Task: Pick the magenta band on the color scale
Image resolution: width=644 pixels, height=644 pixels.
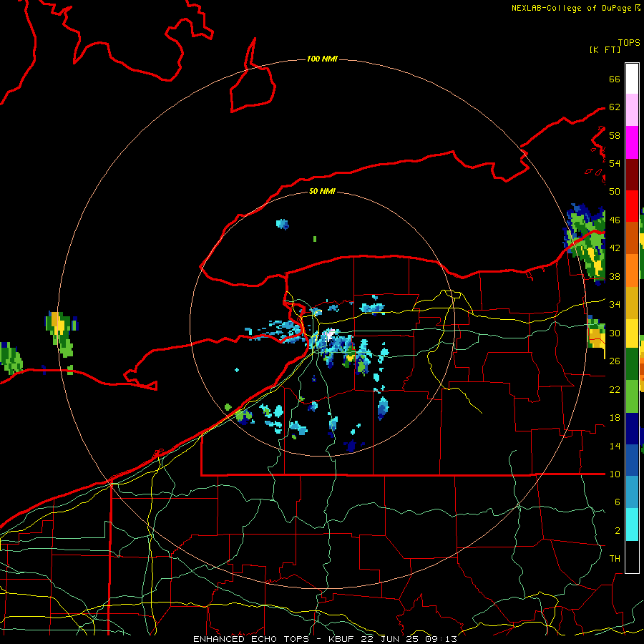Action: 632,142
